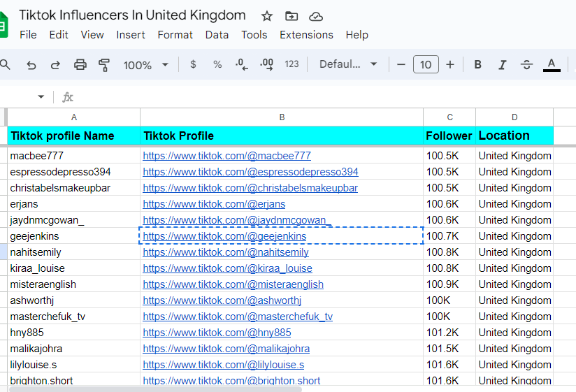Viewport: 576px width, 392px height.
Task: Open the Format menu
Action: click(x=175, y=35)
